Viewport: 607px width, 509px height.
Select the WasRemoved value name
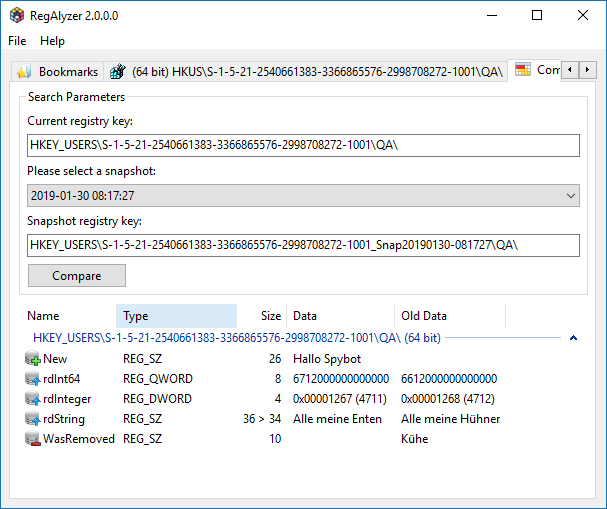click(79, 439)
